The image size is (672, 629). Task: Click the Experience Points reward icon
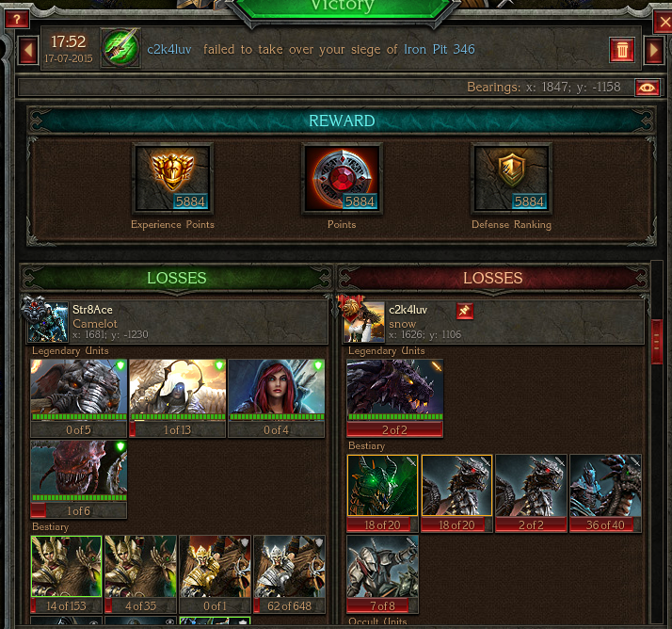click(172, 178)
